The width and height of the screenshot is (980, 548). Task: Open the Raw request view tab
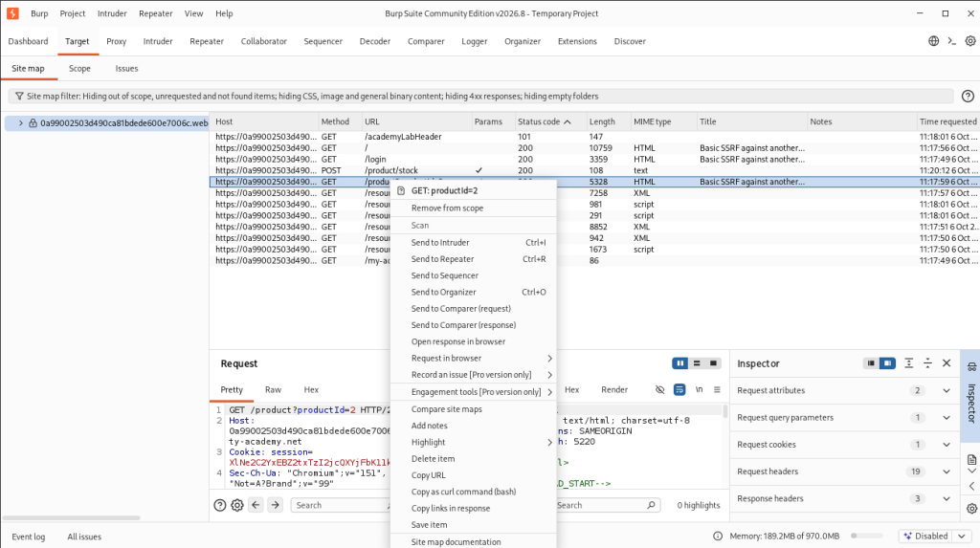(273, 389)
